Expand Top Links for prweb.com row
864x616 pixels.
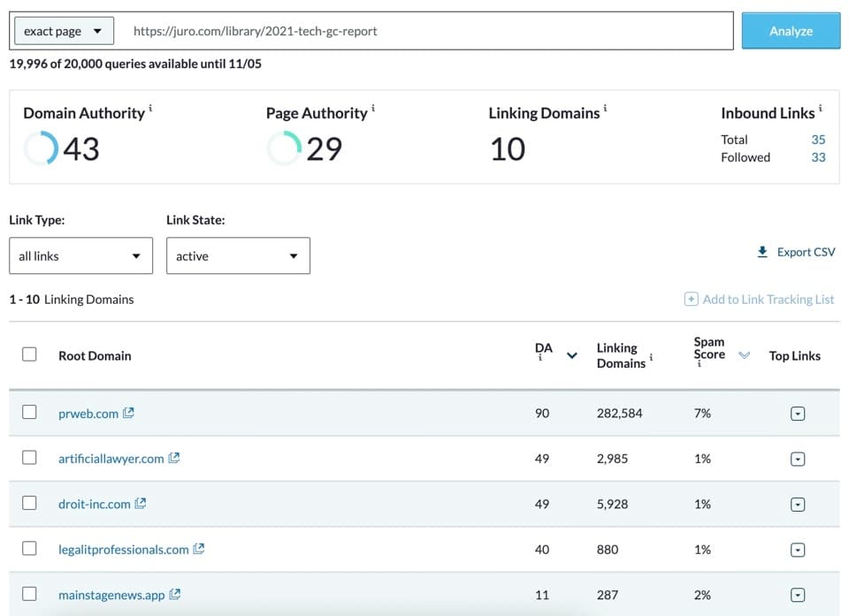coord(798,414)
